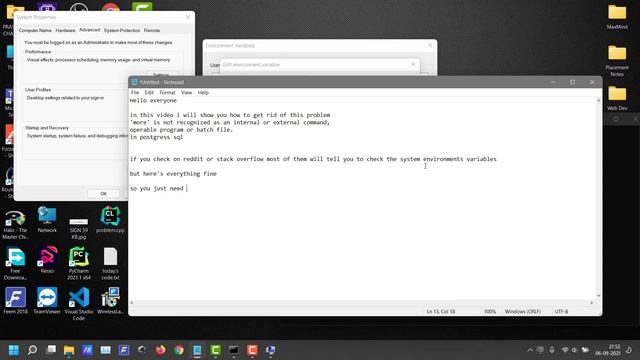Click on 'Hello everyone' line in Notepad
The height and width of the screenshot is (360, 640).
click(x=153, y=100)
